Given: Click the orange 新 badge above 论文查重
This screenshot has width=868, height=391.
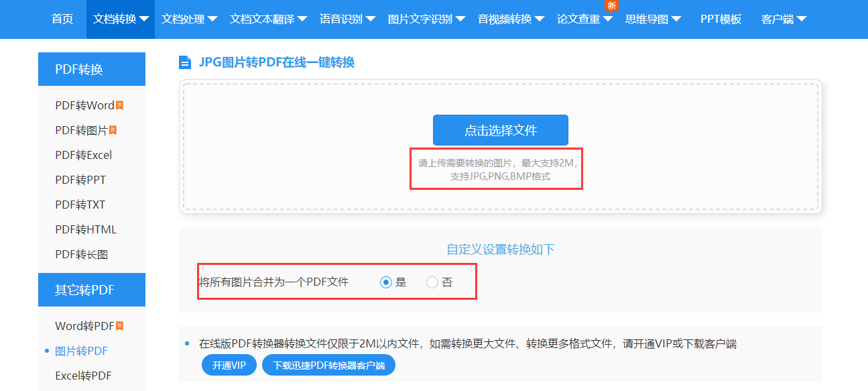Looking at the screenshot, I should point(611,5).
